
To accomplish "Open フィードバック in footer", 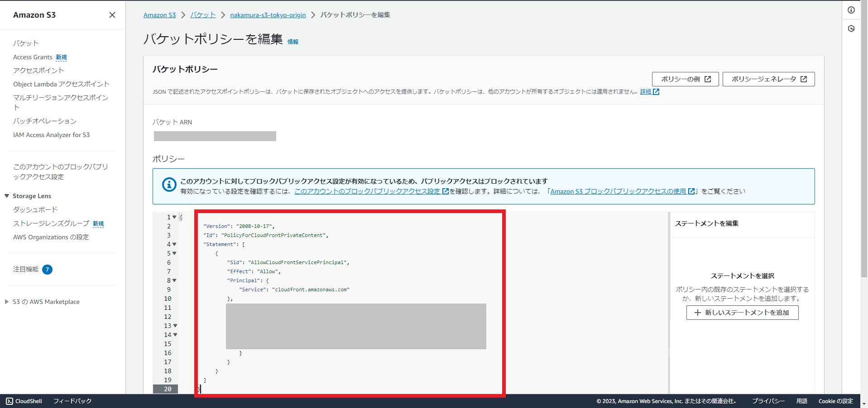I will [x=72, y=401].
